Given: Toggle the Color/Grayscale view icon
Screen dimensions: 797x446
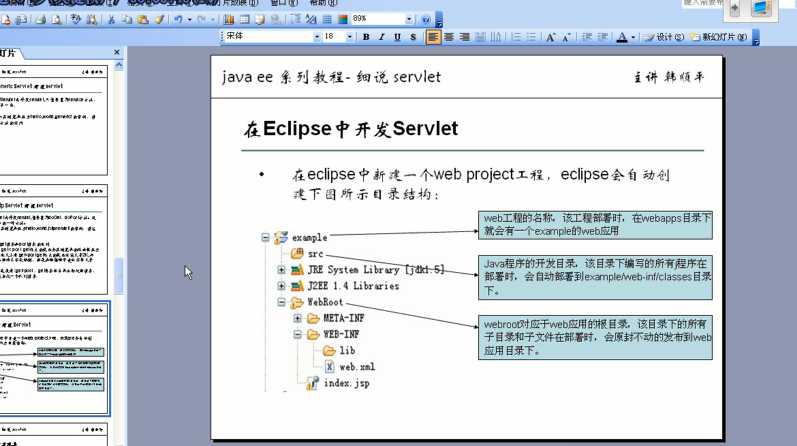Looking at the screenshot, I should click(343, 20).
